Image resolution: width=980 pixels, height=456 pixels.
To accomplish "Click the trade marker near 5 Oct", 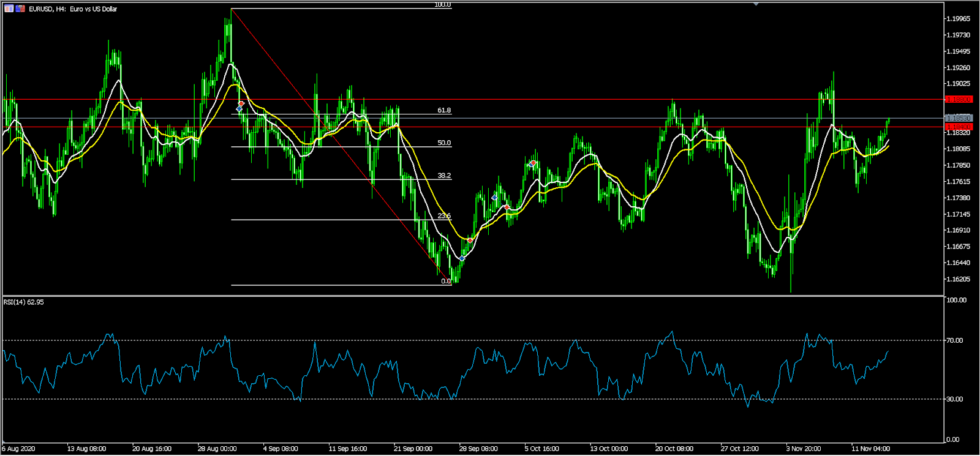I will 532,163.
